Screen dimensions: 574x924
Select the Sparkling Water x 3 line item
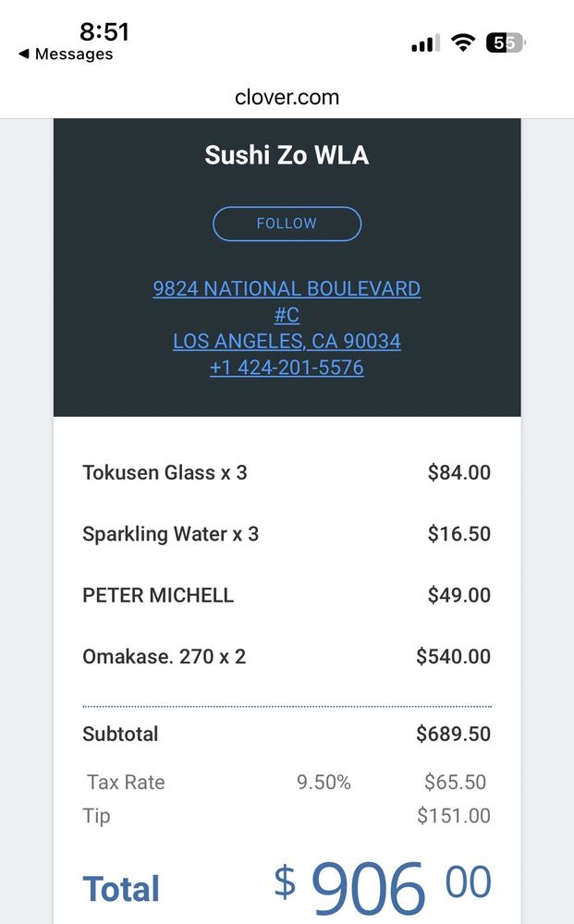pos(170,534)
